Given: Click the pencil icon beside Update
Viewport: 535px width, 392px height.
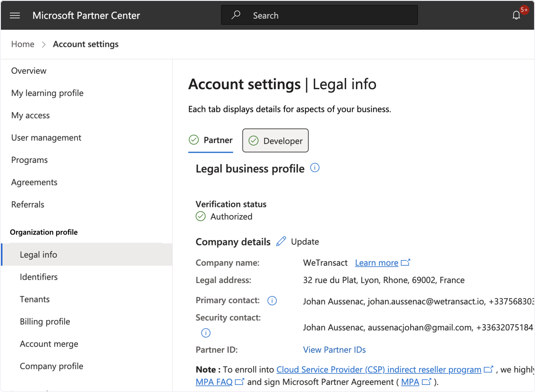Looking at the screenshot, I should pyautogui.click(x=281, y=242).
